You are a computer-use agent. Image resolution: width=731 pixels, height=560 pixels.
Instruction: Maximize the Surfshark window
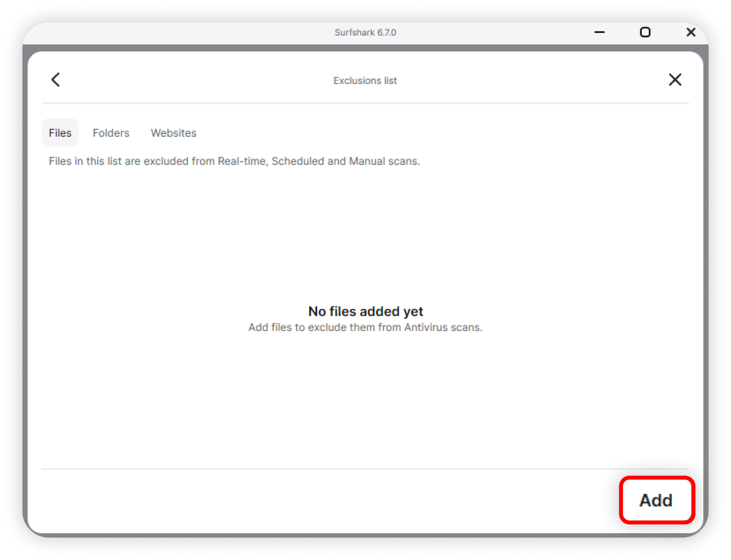645,32
